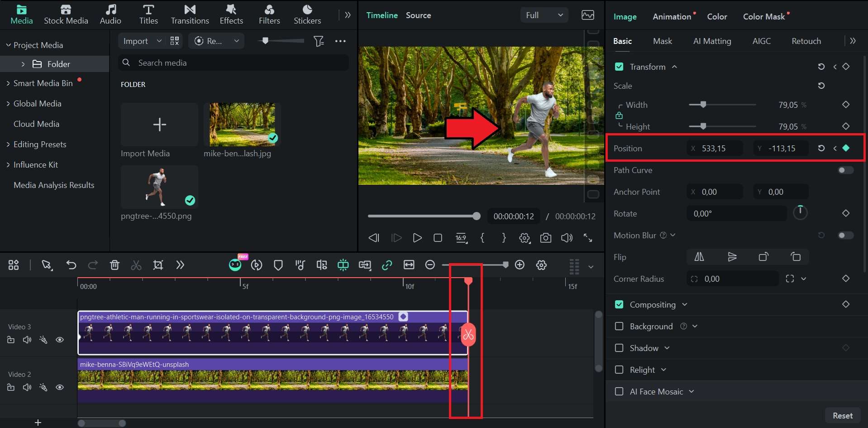Mute the Video 3 track

(27, 340)
